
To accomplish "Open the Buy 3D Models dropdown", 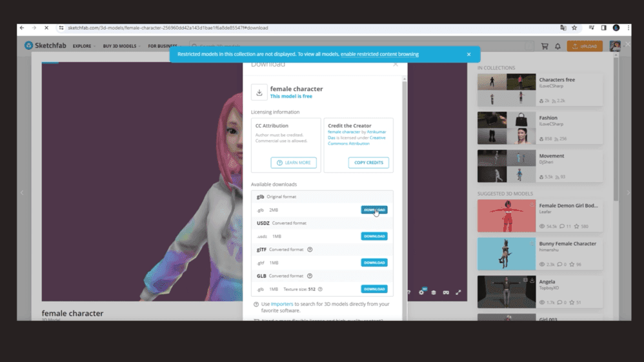I will (x=121, y=46).
